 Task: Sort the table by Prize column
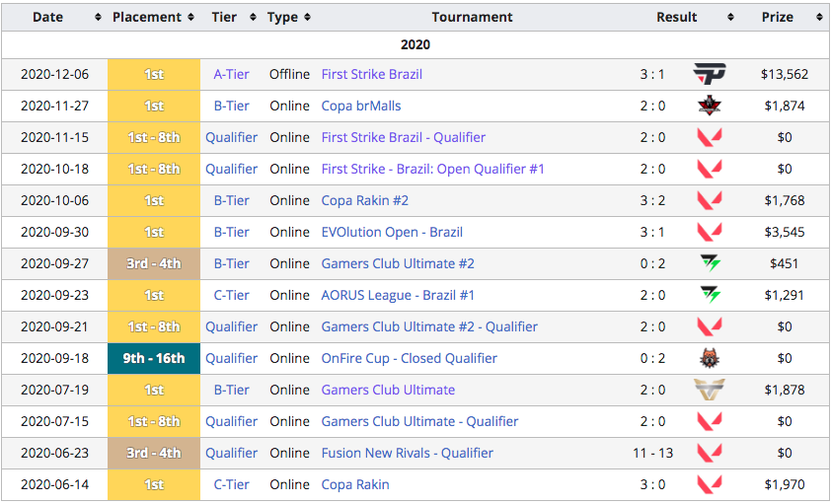[x=818, y=18]
